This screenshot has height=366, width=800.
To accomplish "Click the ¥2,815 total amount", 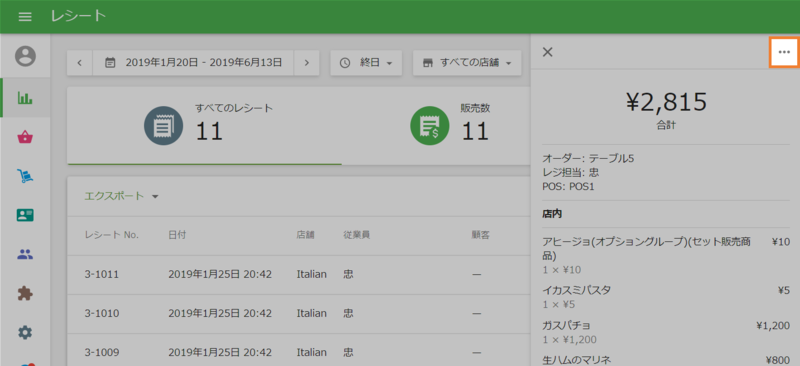I will pos(666,102).
